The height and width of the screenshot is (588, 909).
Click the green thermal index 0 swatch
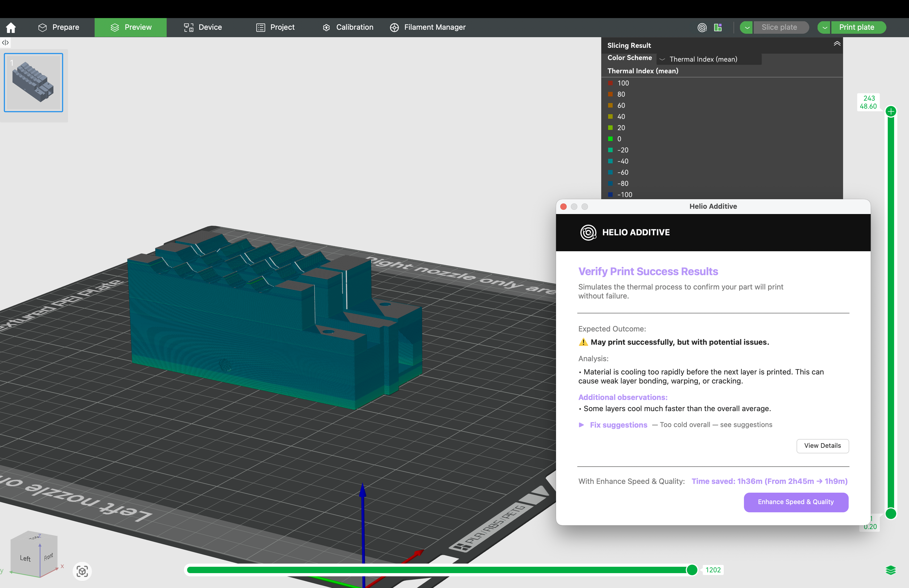[610, 139]
